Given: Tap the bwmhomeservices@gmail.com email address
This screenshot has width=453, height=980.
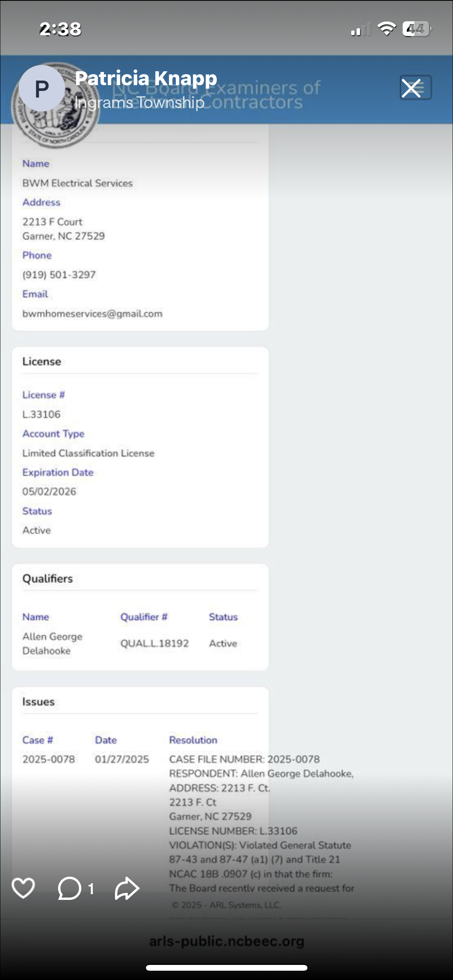Looking at the screenshot, I should [92, 314].
